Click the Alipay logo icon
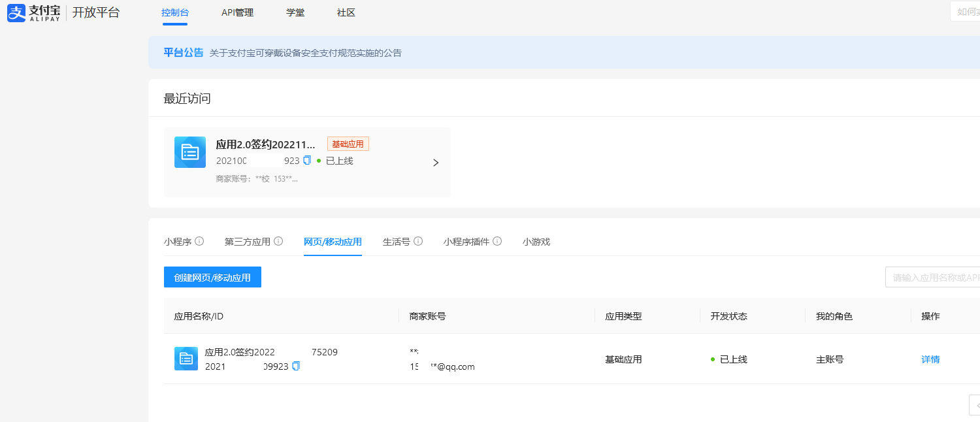Image resolution: width=980 pixels, height=422 pixels. click(x=16, y=13)
